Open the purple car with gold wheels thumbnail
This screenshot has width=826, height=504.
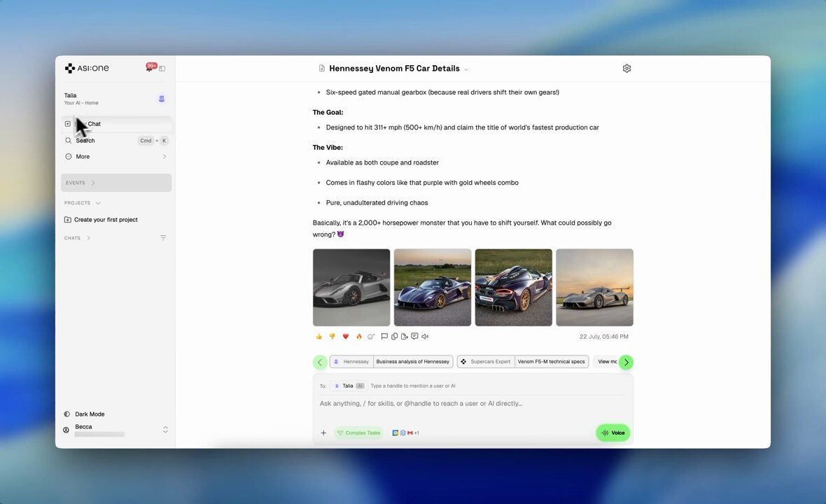pos(433,288)
